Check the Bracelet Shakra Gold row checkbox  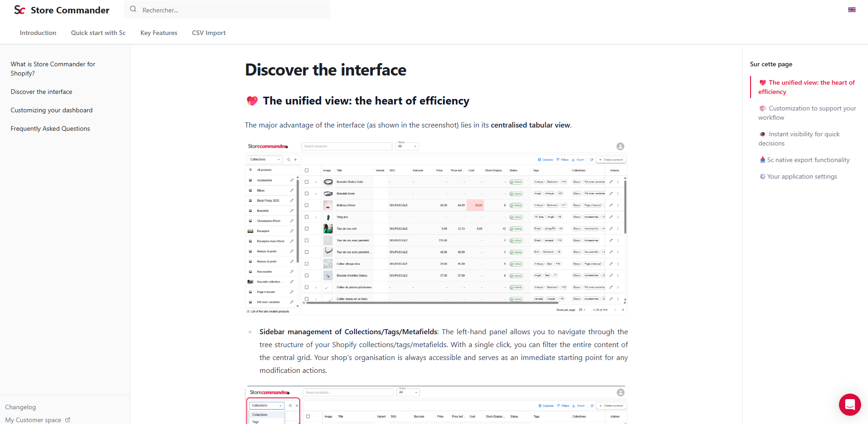click(307, 182)
